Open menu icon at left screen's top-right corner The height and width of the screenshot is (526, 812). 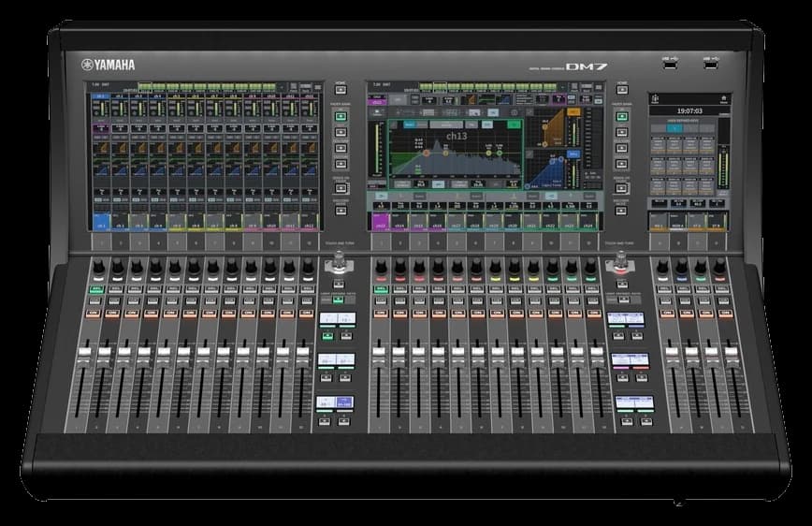pyautogui.click(x=317, y=87)
